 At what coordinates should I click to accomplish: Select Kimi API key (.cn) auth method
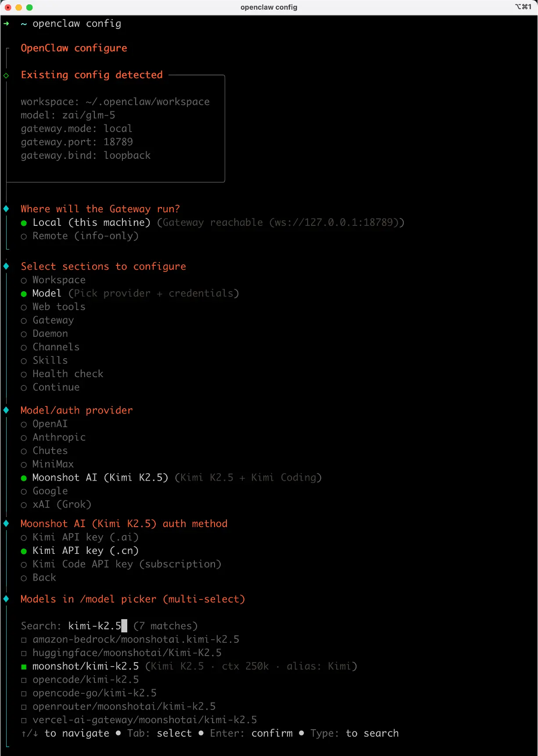tap(79, 551)
